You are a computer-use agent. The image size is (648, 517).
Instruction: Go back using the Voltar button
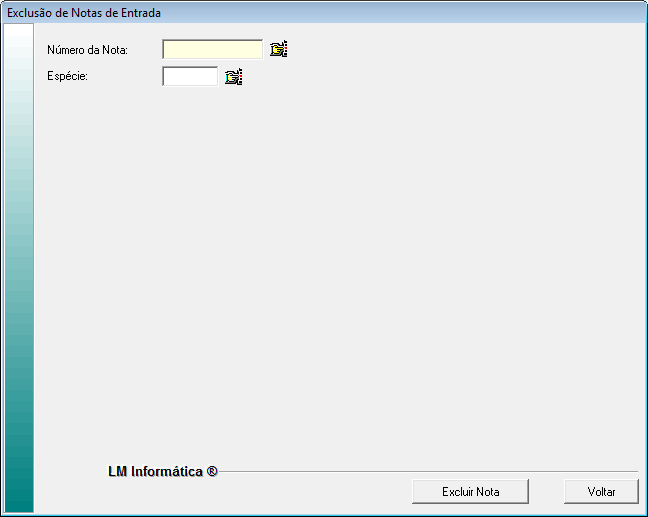pyautogui.click(x=601, y=492)
